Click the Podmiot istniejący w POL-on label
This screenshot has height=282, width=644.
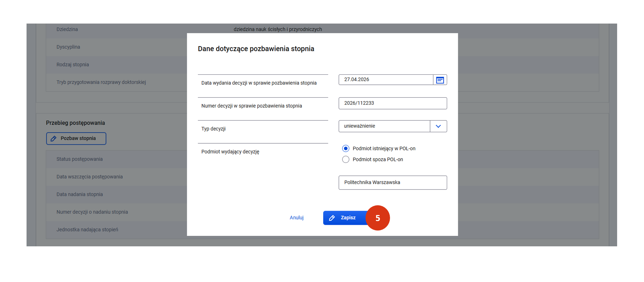(x=384, y=148)
